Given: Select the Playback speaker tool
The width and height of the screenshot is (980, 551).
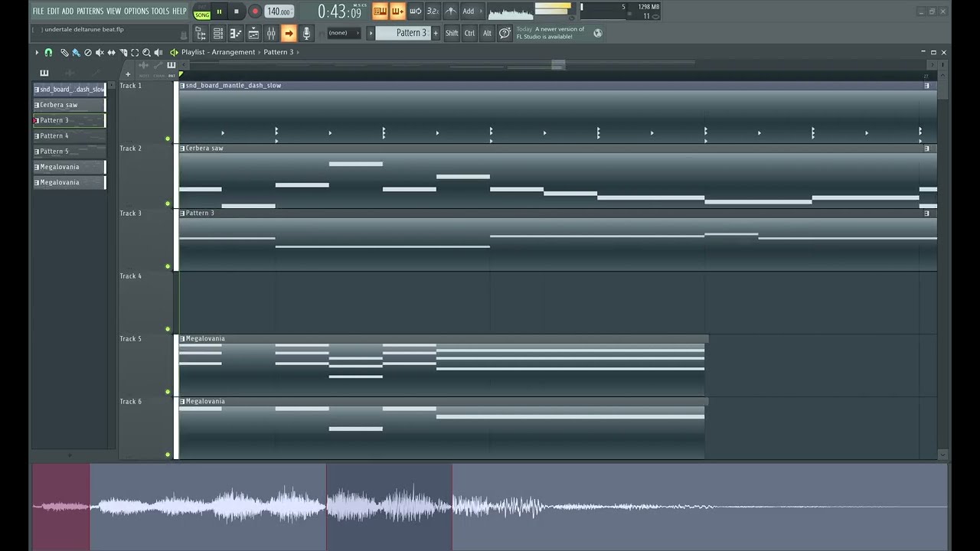Looking at the screenshot, I should 158,52.
